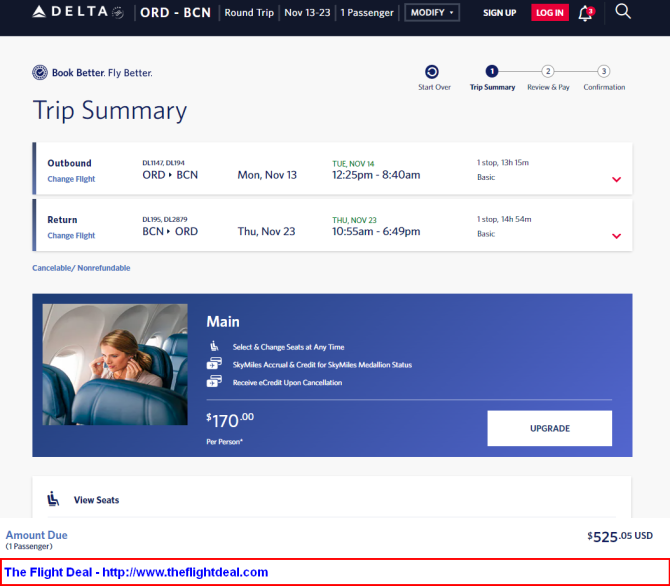Viewport: 670px width, 586px height.
Task: Click the View Seats seat icon
Action: [x=53, y=499]
